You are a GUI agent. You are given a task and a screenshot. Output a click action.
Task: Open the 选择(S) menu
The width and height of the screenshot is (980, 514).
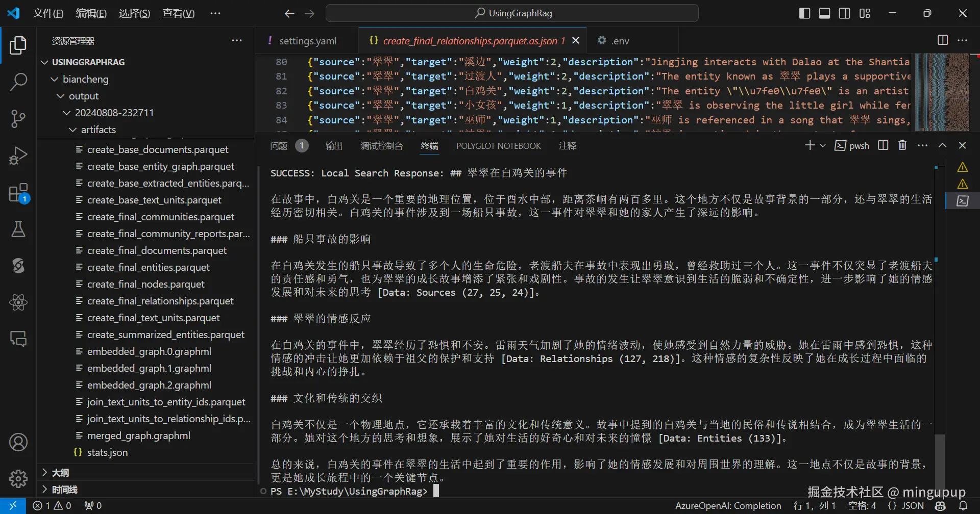point(135,13)
